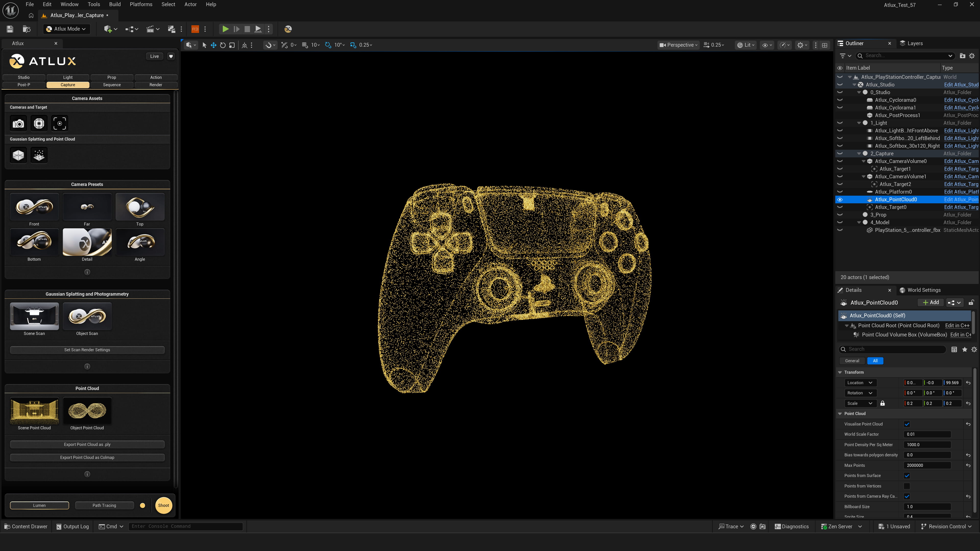Switch to the World Settings tab
980x551 pixels.
click(924, 290)
